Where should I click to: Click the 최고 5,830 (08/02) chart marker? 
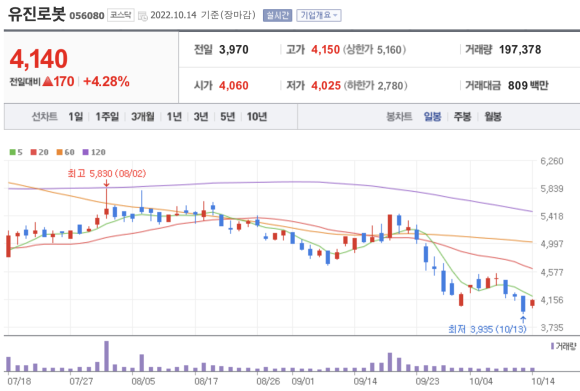click(107, 173)
